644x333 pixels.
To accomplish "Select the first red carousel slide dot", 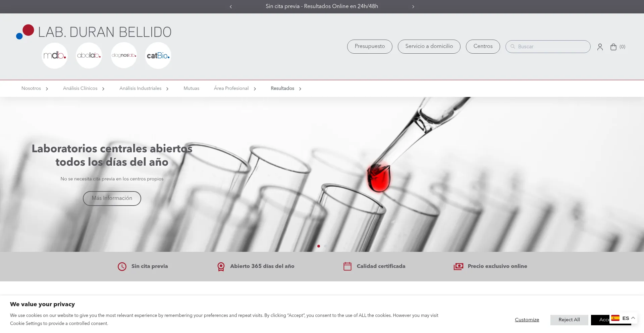I will click(319, 246).
